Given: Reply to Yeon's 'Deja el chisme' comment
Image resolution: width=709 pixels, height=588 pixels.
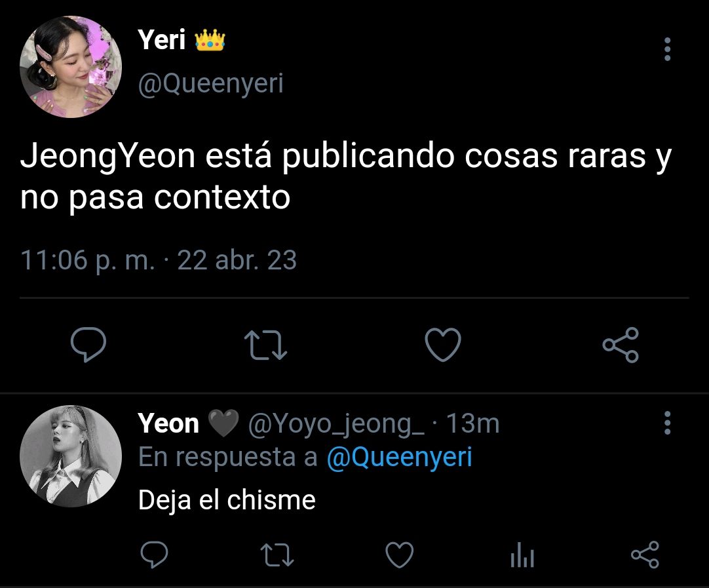Looking at the screenshot, I should [x=154, y=554].
